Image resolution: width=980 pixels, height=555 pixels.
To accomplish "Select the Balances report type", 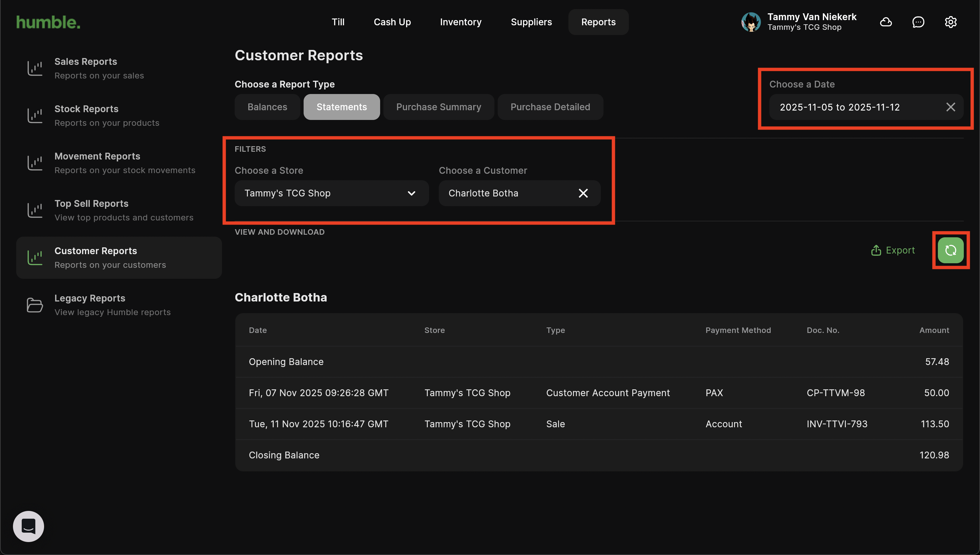I will pyautogui.click(x=267, y=107).
